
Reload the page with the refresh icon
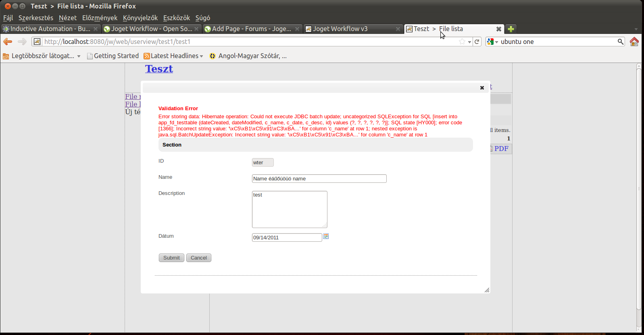477,42
